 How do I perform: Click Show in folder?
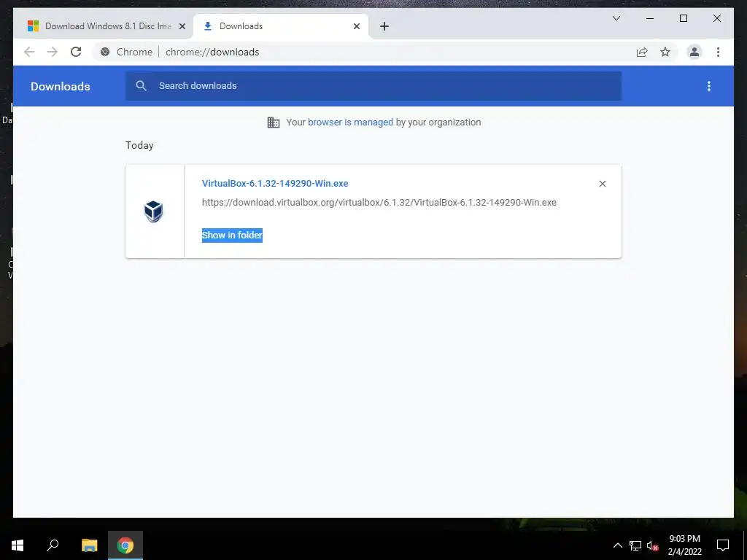pos(232,236)
